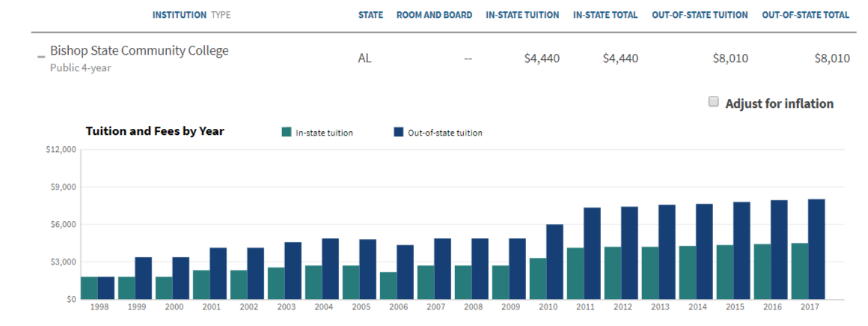Click the Out-of-state tuition legend swatch
The image size is (868, 326).
[x=398, y=133]
